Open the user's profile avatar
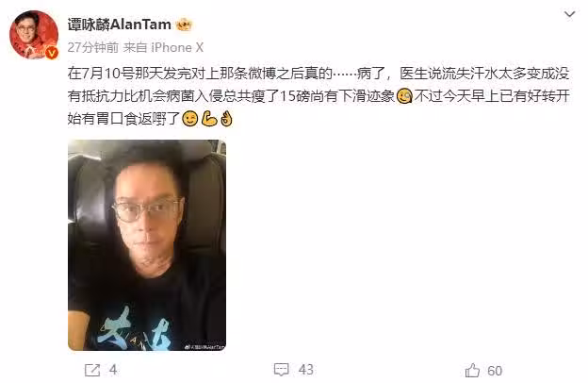This screenshot has height=383, width=588. [33, 35]
